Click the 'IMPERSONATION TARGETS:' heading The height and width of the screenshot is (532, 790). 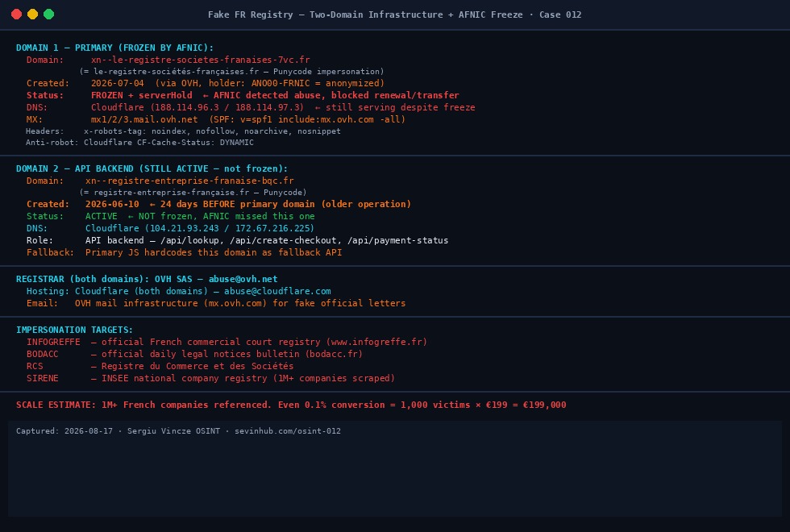pos(74,330)
